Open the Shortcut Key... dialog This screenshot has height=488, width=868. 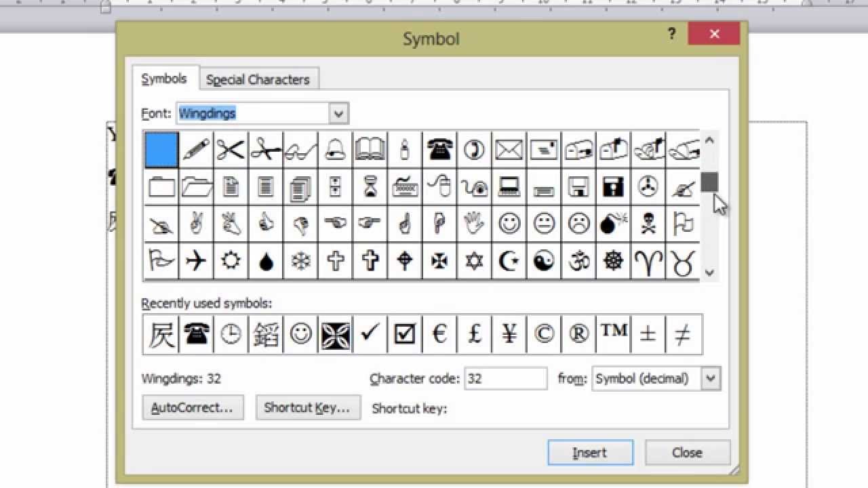click(307, 407)
